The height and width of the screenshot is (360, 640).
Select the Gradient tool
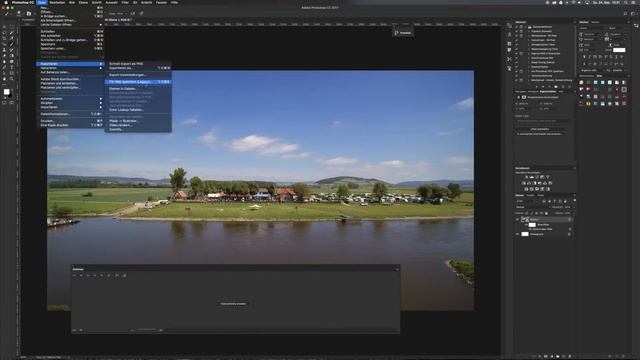11,56
